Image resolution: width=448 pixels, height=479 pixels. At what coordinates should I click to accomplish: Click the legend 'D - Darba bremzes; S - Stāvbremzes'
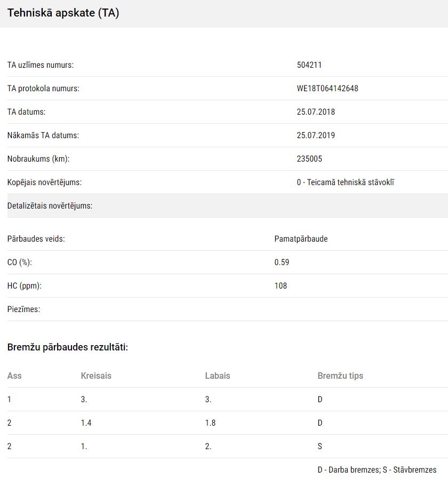click(x=377, y=470)
